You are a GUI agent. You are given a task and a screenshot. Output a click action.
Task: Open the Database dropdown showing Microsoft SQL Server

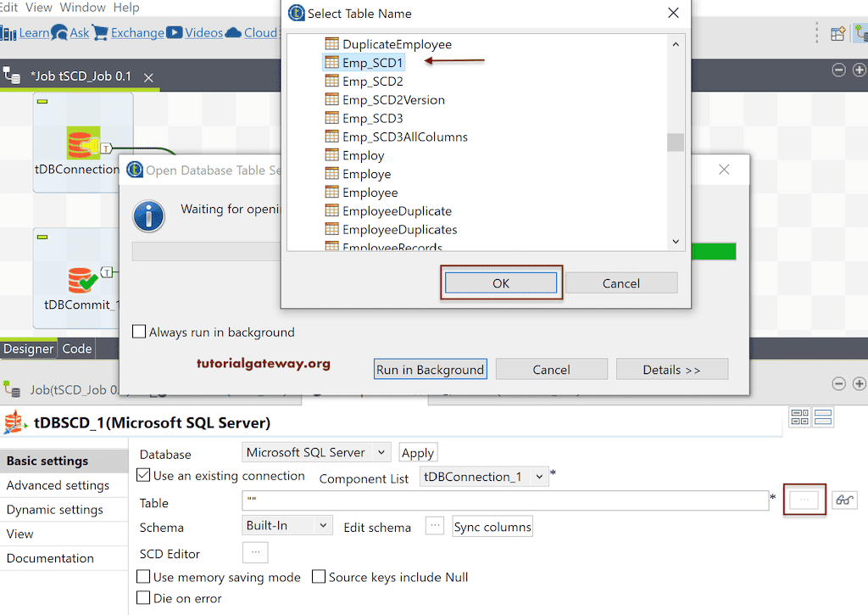tap(315, 452)
